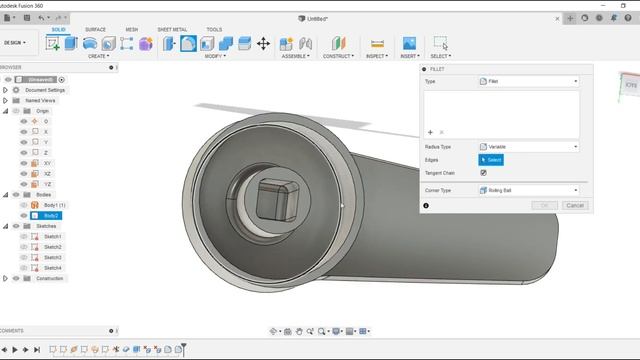Click Cancel in the Fillet dialog
The image size is (640, 360).
575,205
